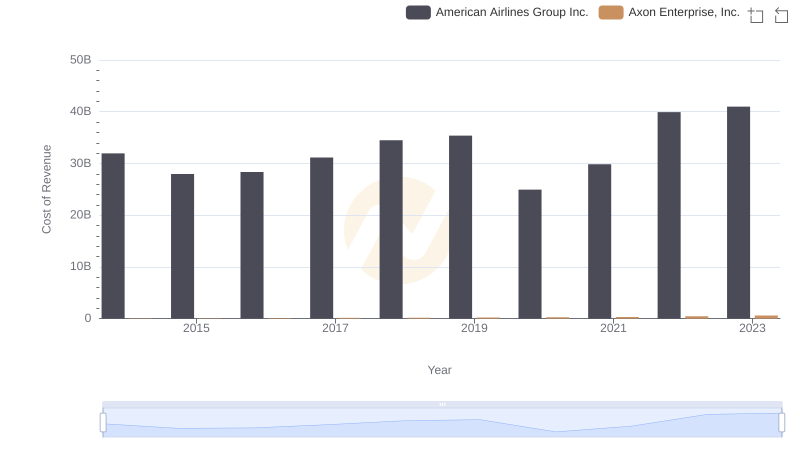Click the 2019 x-axis label
The height and width of the screenshot is (461, 800).
(474, 328)
